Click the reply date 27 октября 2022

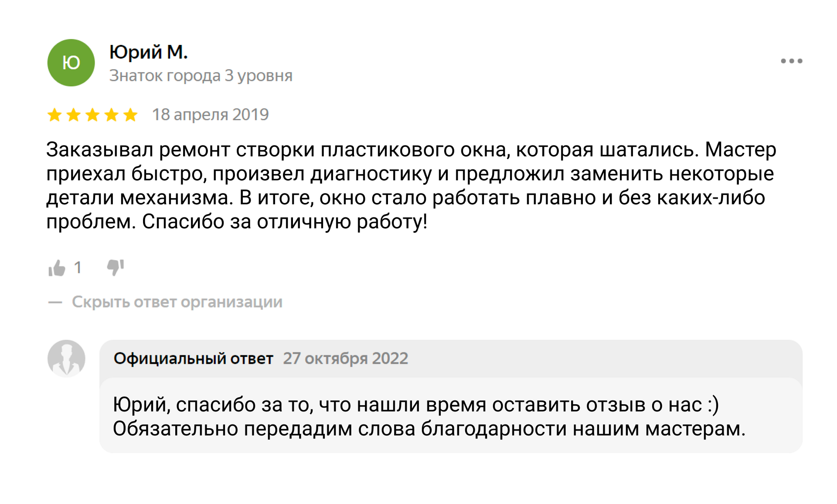[x=345, y=359]
